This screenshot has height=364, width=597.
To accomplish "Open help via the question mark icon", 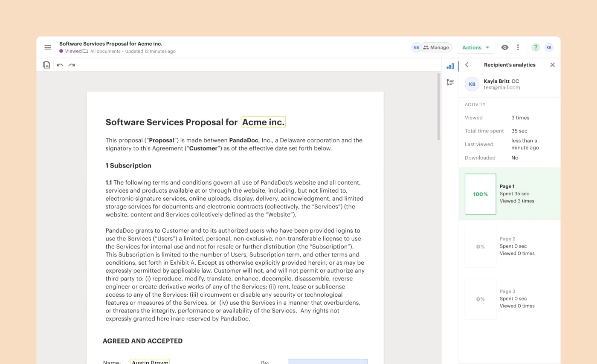I will 536,47.
